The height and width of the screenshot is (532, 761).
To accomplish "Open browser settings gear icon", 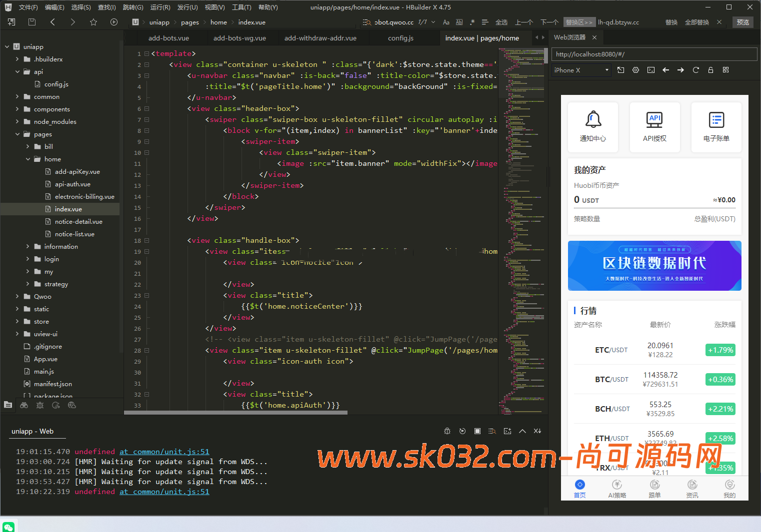I will click(x=635, y=70).
